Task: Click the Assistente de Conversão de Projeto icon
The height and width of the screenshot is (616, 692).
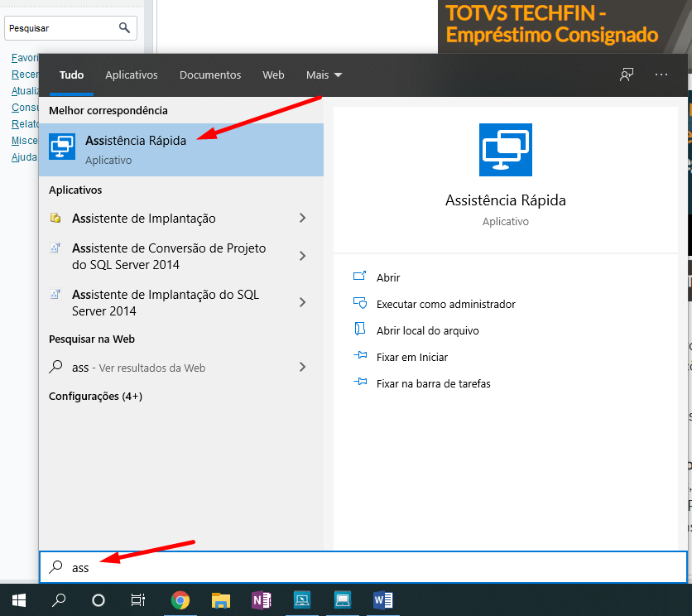Action: coord(55,248)
